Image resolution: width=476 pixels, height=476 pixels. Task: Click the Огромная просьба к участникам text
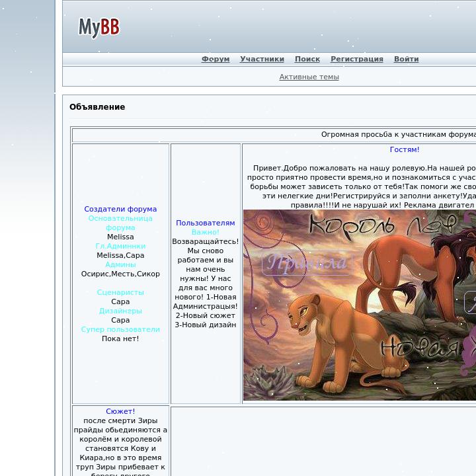(x=399, y=134)
